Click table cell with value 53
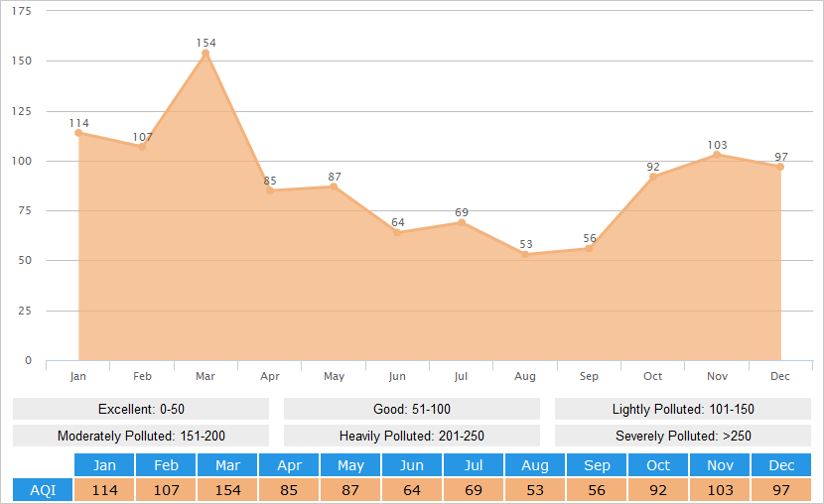This screenshot has height=504, width=824. click(535, 490)
